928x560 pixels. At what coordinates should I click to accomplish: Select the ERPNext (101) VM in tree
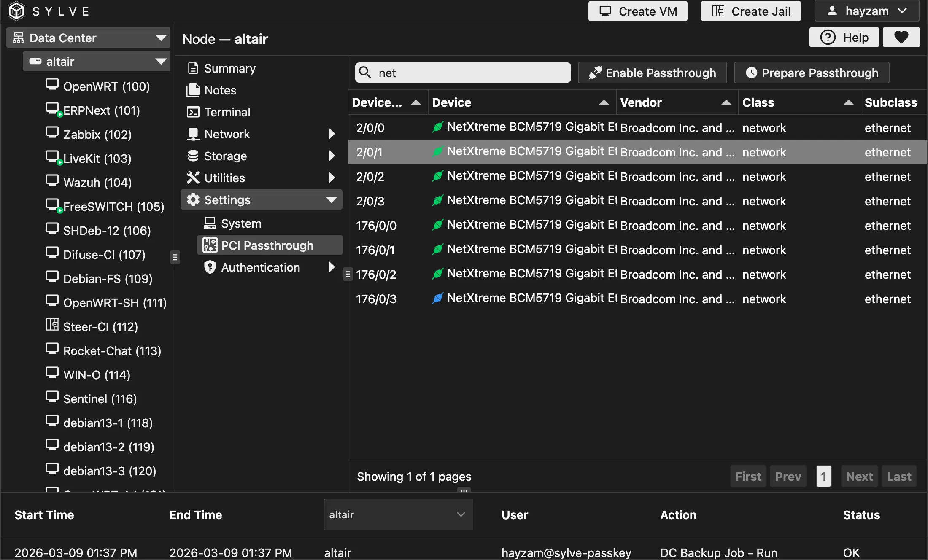pos(101,110)
